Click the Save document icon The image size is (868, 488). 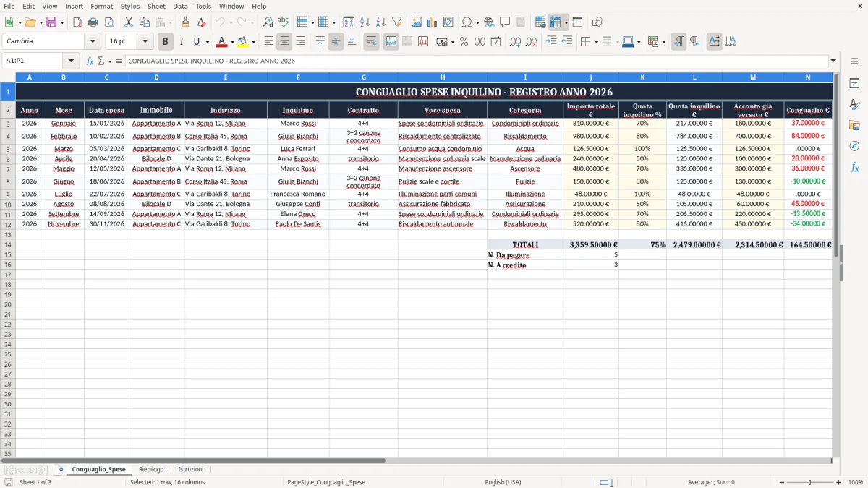(51, 22)
